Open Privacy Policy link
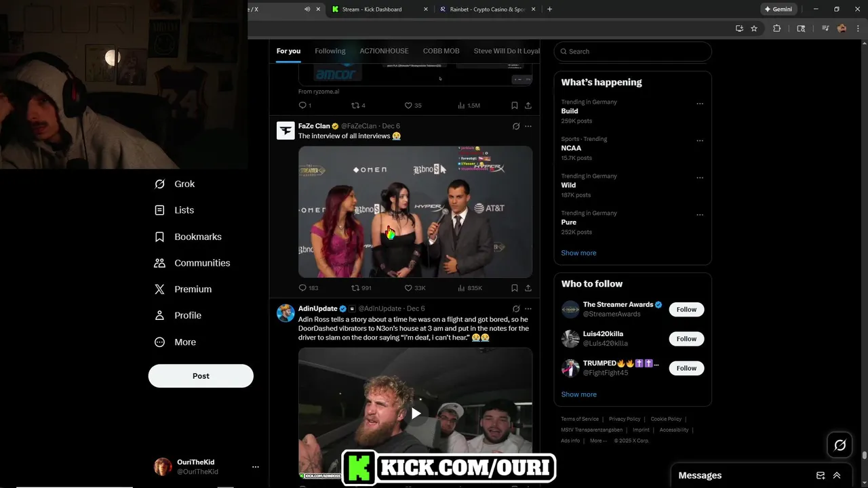Viewport: 868px width, 488px height. click(x=625, y=419)
